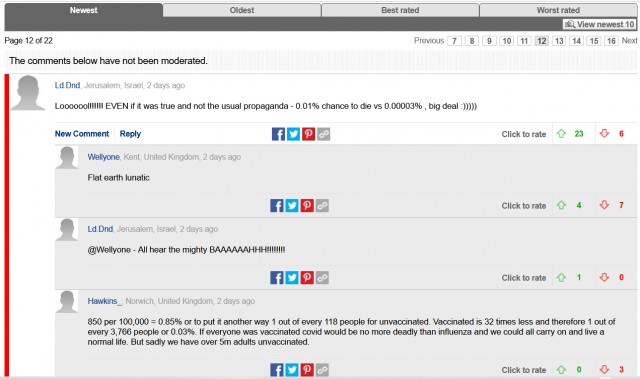Screen dimensions: 640x379
Task: Jump to comments page 15
Action: [x=594, y=41]
